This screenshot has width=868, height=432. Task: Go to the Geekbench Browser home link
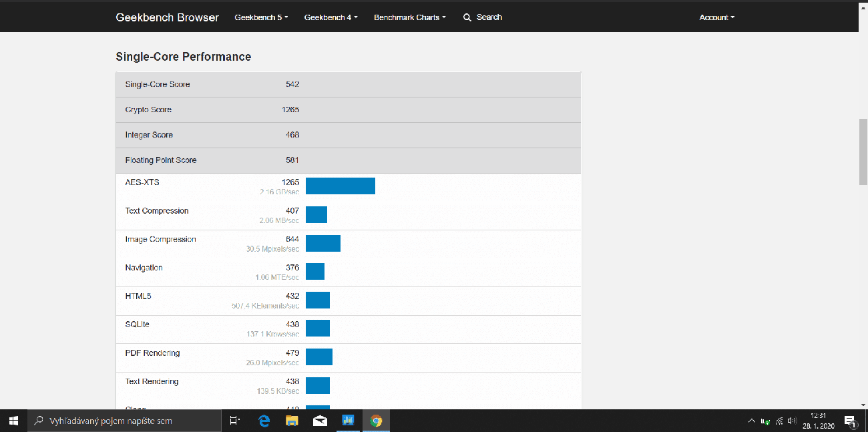[x=167, y=17]
